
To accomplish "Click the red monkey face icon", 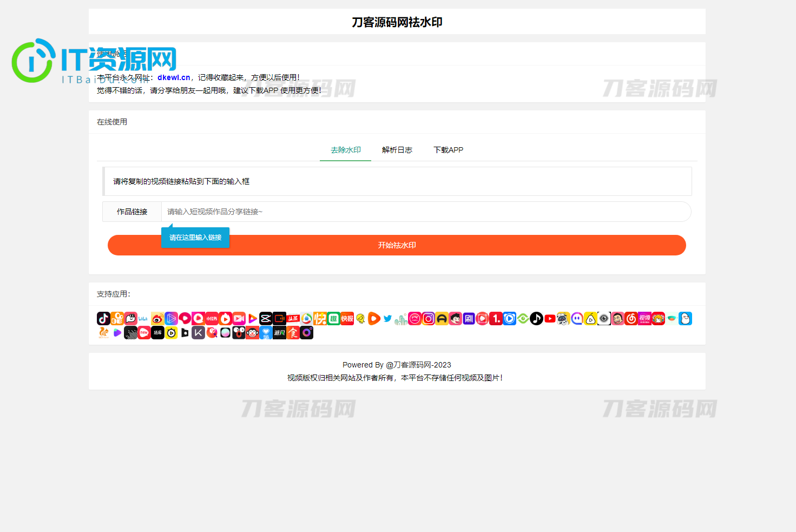I will (253, 332).
